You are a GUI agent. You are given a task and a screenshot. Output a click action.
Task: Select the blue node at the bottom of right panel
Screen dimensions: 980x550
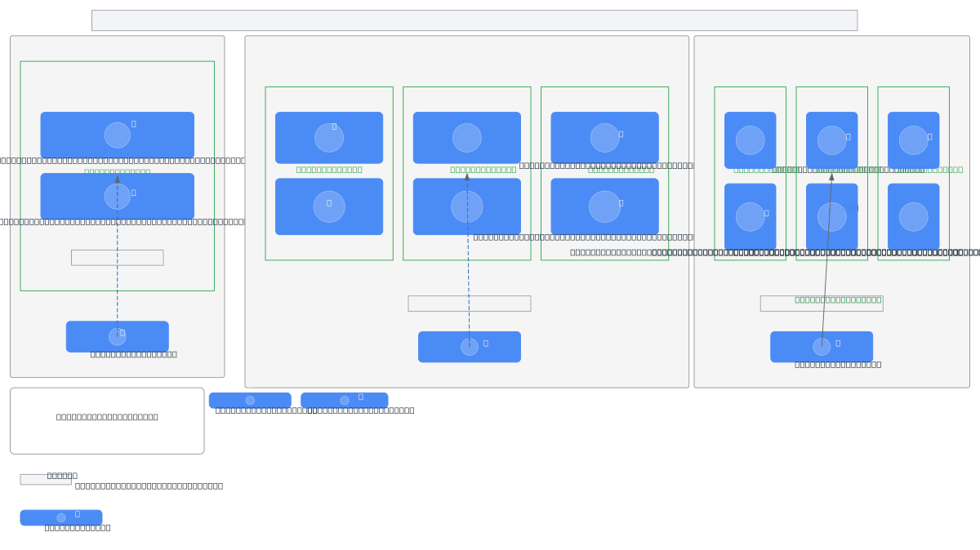822,347
